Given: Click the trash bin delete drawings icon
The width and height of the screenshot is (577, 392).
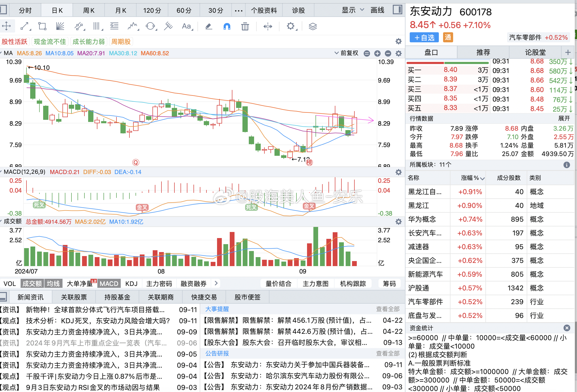Looking at the screenshot, I should pos(245,26).
